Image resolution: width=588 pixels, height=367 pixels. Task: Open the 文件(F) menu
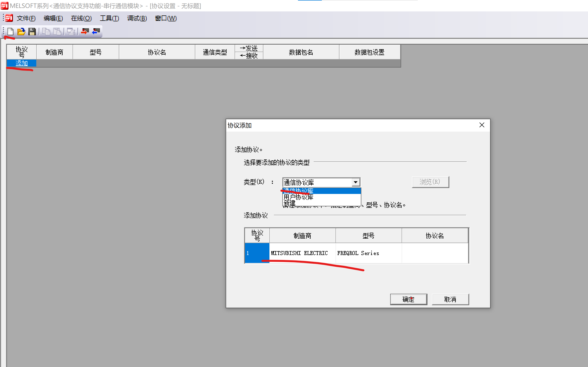(x=26, y=18)
